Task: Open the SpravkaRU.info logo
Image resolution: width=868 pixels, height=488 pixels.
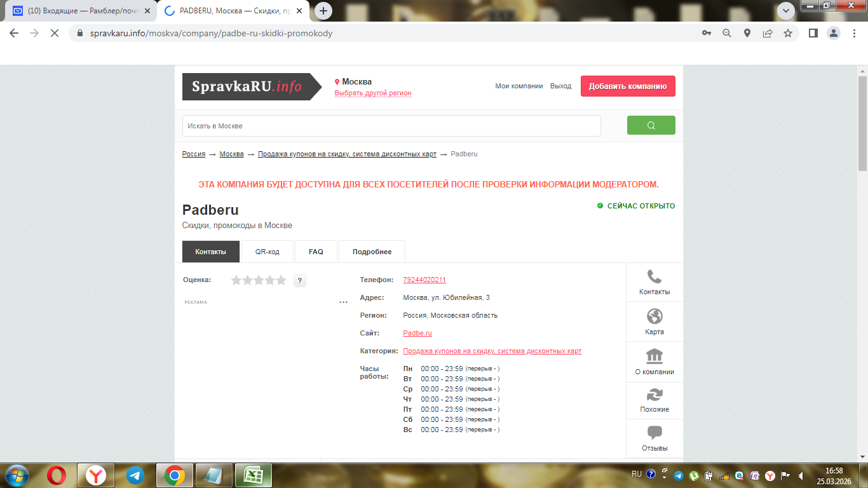Action: (x=252, y=86)
